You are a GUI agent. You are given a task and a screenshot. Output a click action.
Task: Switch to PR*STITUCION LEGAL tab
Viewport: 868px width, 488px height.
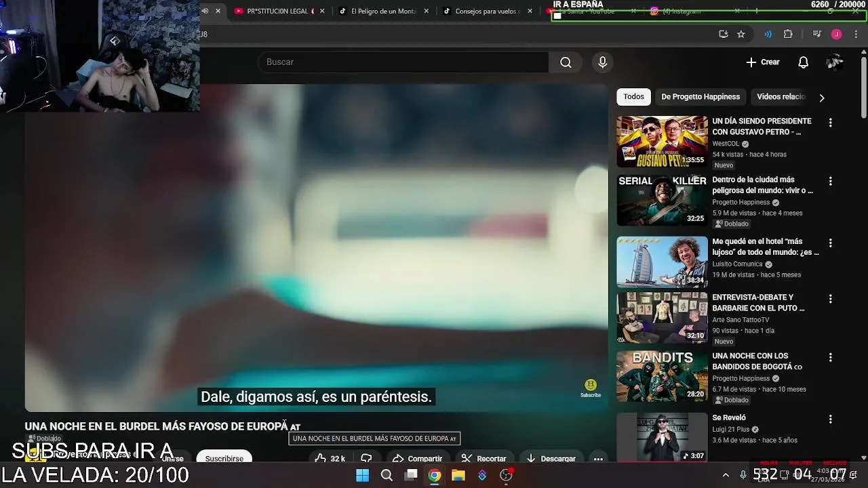[x=278, y=11]
